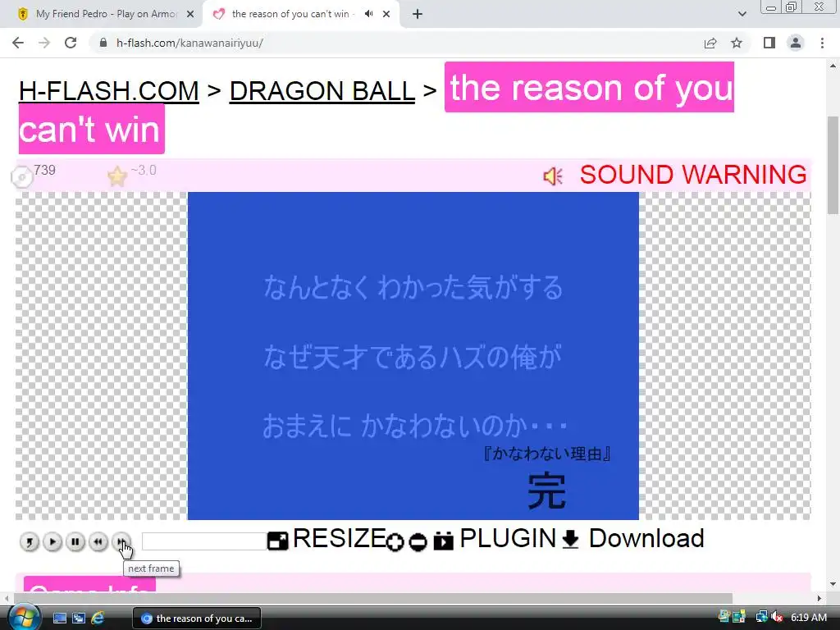The height and width of the screenshot is (630, 840).
Task: Click the Download arrow icon
Action: (571, 540)
